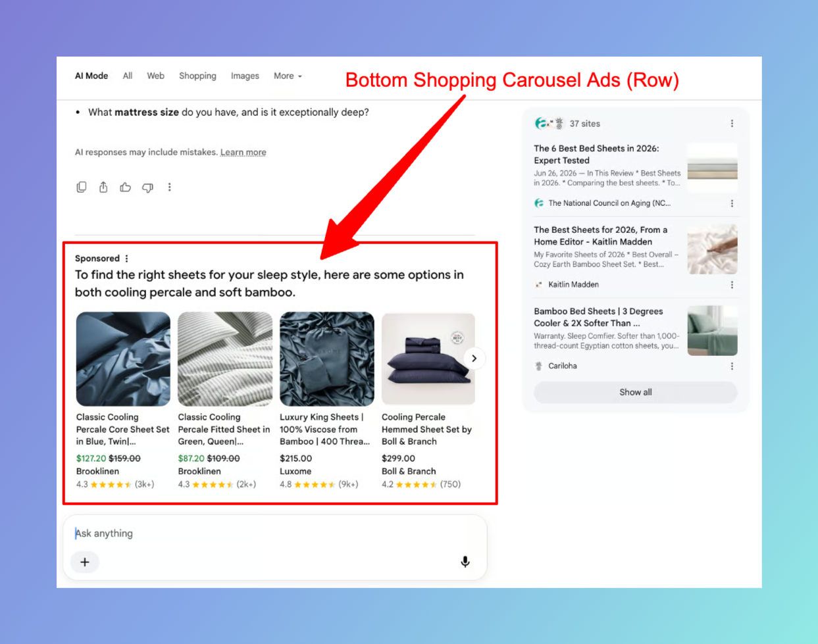818x644 pixels.
Task: Click the $299.00 price
Action: (x=398, y=458)
